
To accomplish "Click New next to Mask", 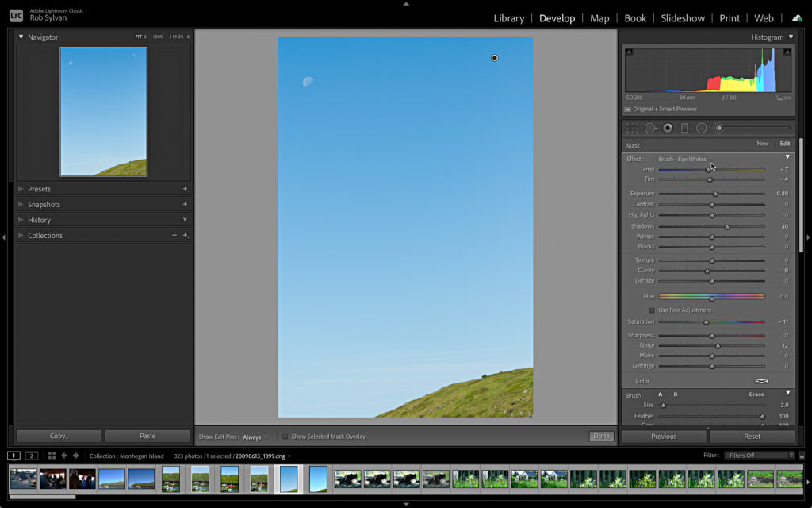I will 763,144.
